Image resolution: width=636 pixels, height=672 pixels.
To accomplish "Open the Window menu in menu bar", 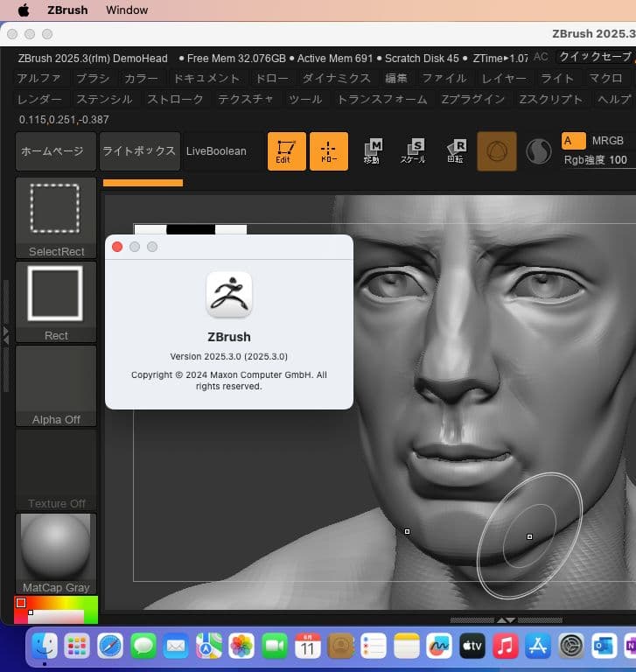I will pos(127,10).
